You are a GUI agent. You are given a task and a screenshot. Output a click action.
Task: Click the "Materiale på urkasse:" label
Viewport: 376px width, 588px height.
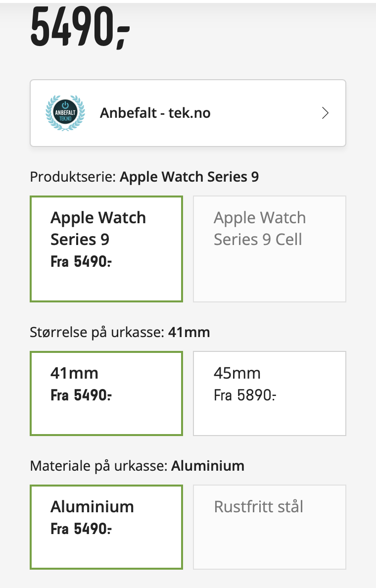click(99, 466)
